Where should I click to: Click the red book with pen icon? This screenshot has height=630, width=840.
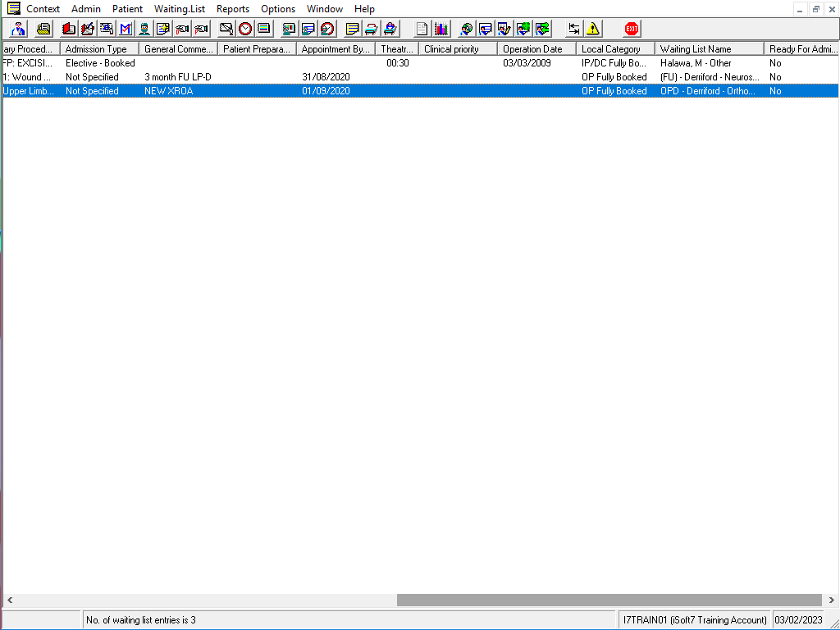pyautogui.click(x=87, y=29)
